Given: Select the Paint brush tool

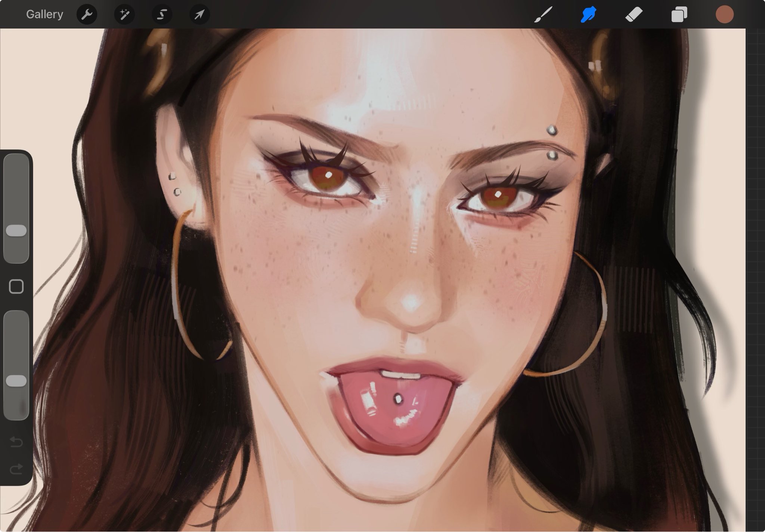Looking at the screenshot, I should [x=543, y=15].
